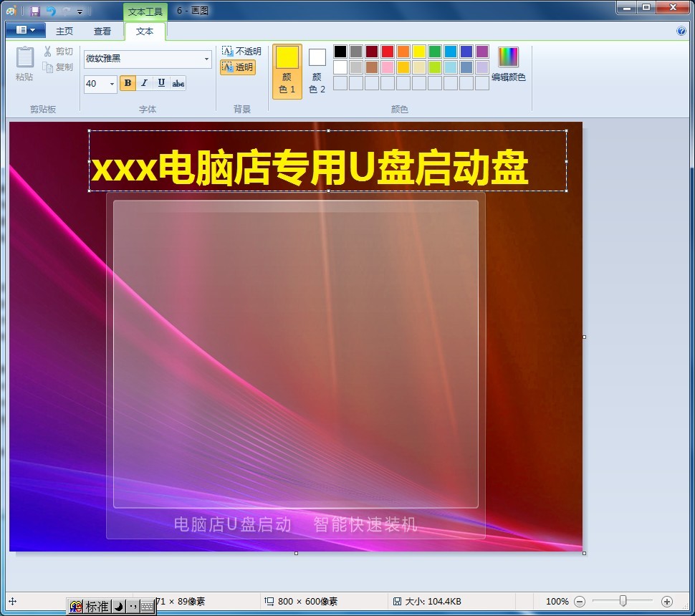
Task: Open the blue Paint file menu button
Action: pos(25,30)
